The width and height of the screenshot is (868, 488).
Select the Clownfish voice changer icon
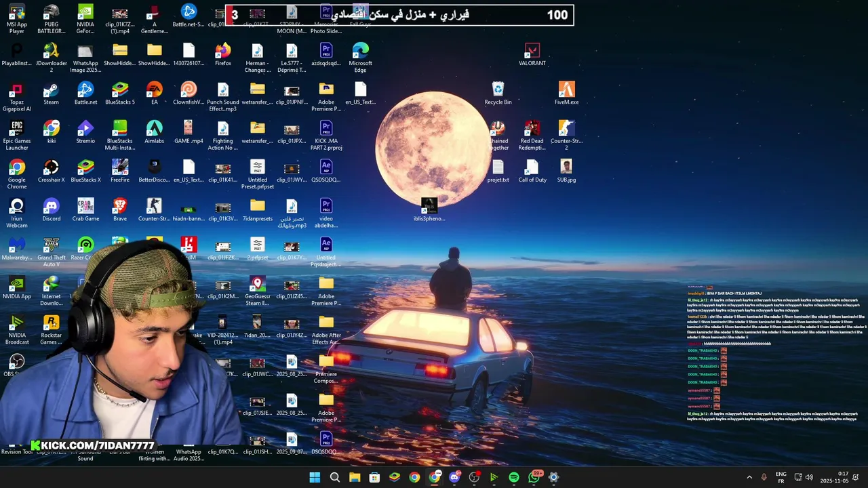click(x=189, y=94)
